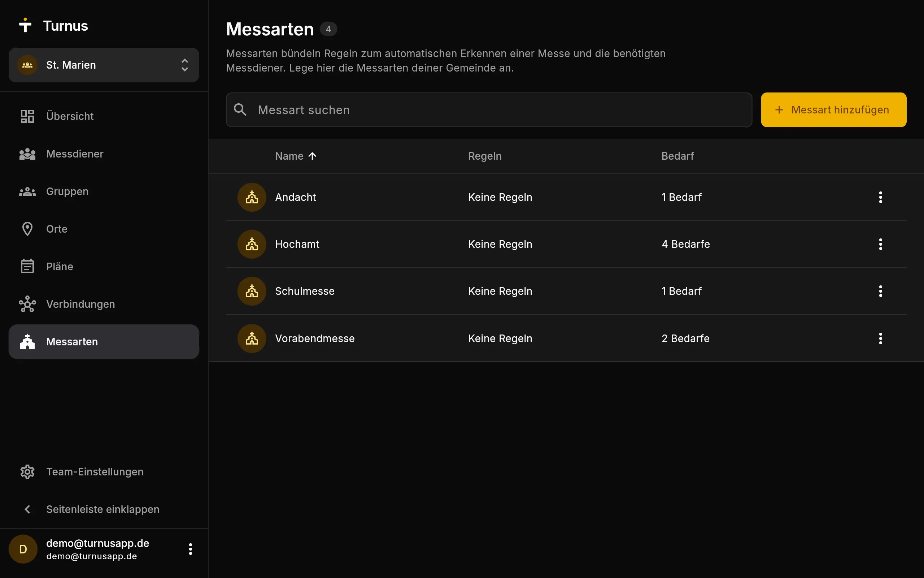The image size is (924, 578).
Task: Open the Orte page
Action: click(104, 229)
